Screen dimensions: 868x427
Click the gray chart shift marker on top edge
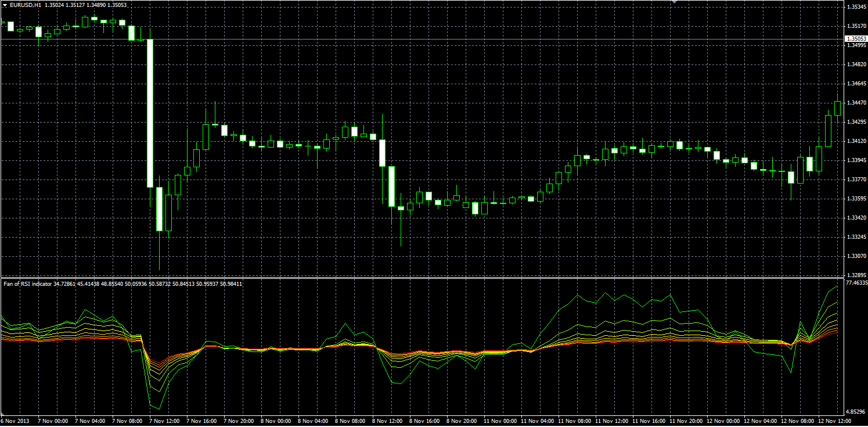click(x=674, y=2)
